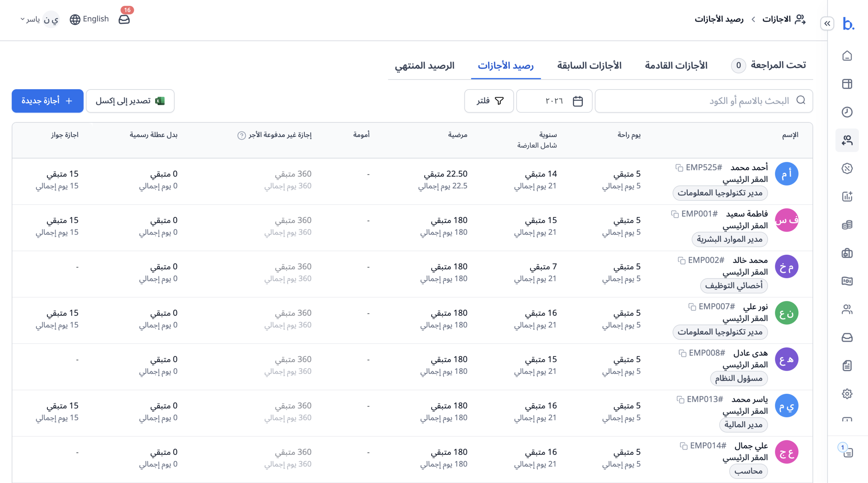Open the تحت المراجعة tab
This screenshot has width=868, height=483.
pos(768,65)
